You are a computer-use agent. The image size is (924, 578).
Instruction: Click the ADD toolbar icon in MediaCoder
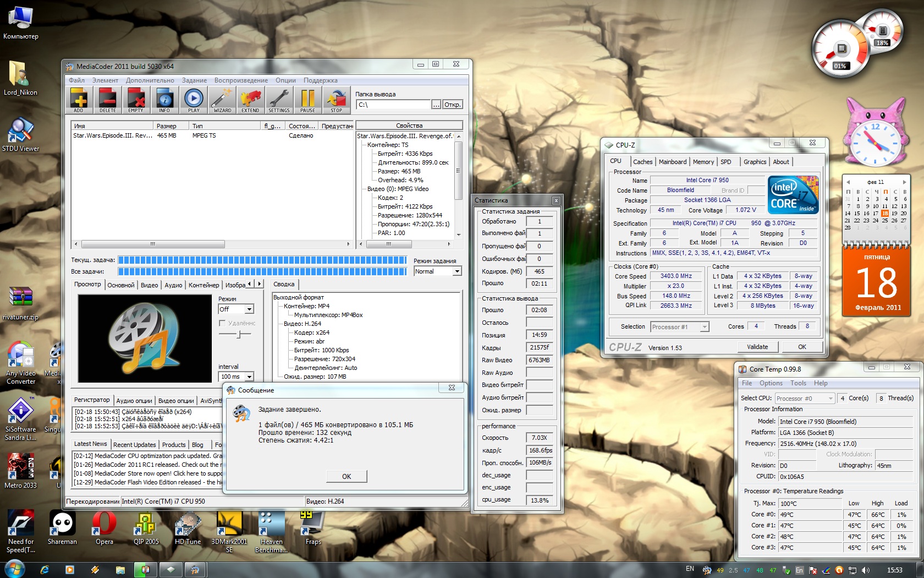(x=79, y=101)
